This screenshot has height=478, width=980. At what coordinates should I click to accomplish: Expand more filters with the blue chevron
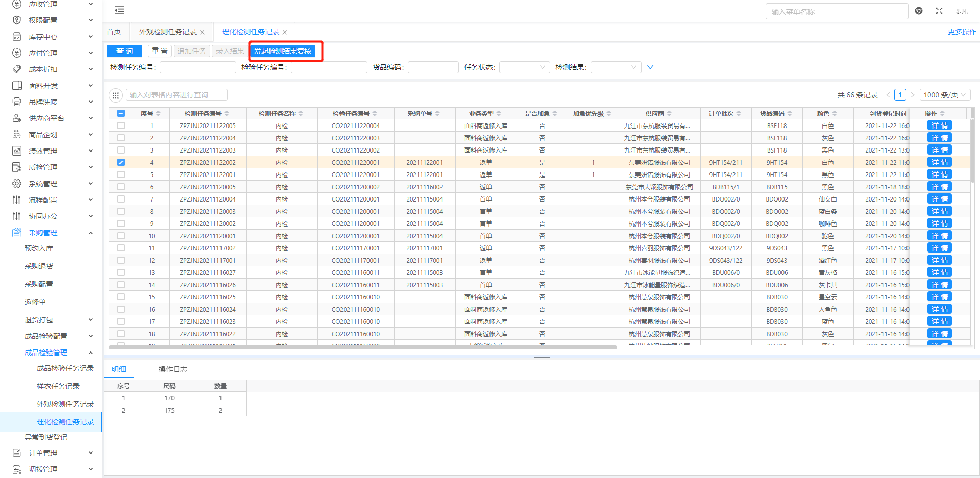pyautogui.click(x=650, y=67)
